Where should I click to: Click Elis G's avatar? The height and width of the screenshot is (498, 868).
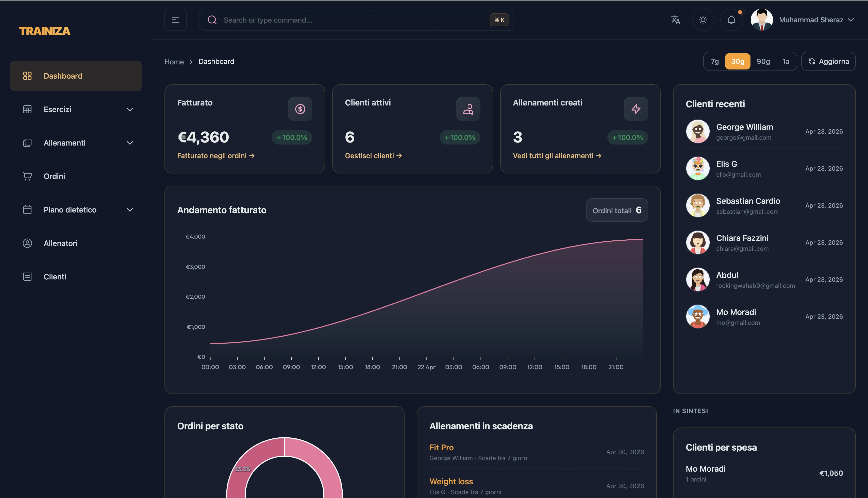coord(697,168)
